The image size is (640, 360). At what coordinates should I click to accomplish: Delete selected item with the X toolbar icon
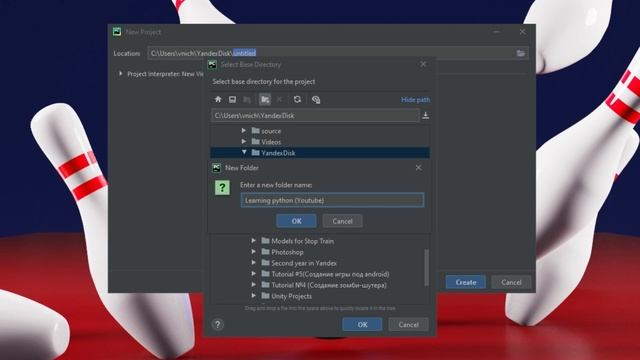[x=279, y=99]
